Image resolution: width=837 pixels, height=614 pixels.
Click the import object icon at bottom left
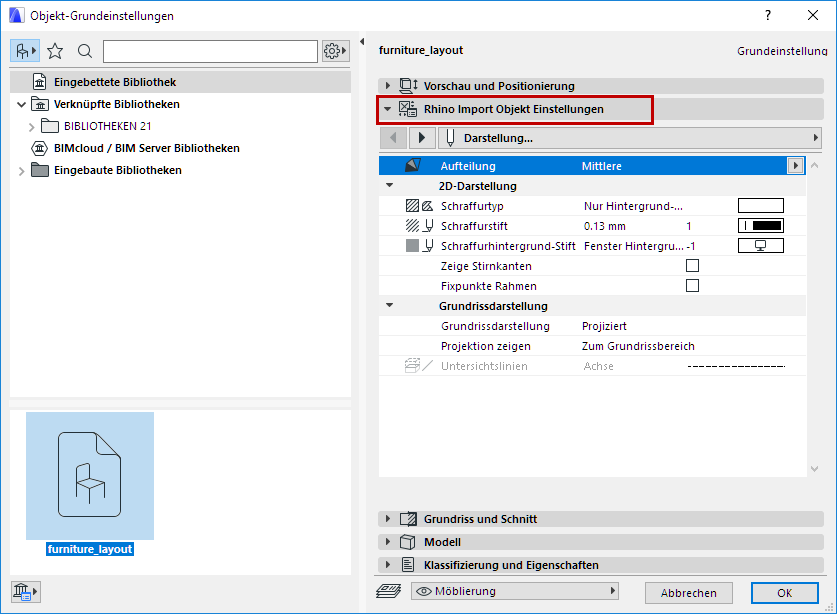pyautogui.click(x=25, y=591)
